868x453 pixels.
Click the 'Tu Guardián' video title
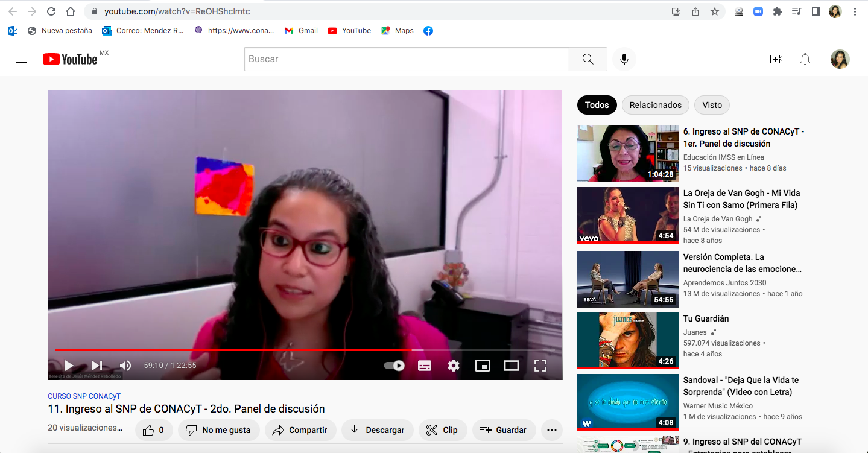[706, 318]
